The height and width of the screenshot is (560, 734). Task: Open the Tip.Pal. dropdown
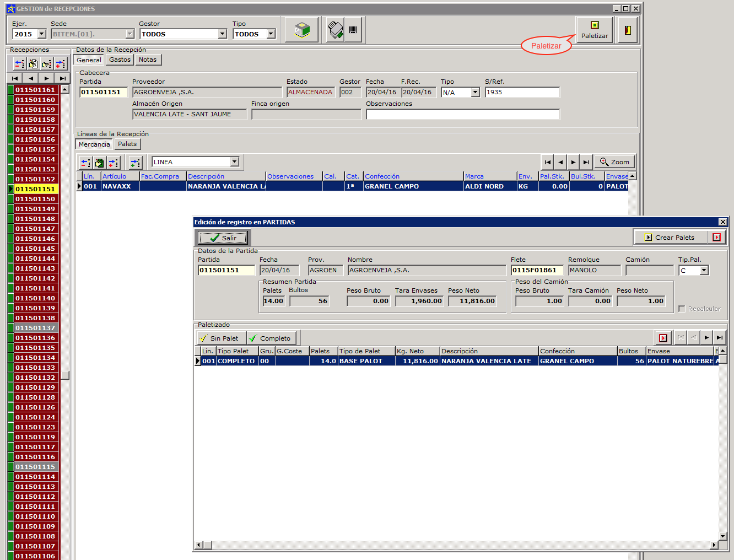(704, 271)
